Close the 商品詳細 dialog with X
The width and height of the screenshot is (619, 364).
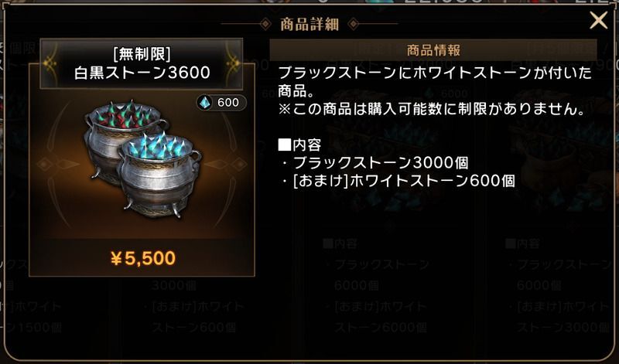tap(598, 20)
